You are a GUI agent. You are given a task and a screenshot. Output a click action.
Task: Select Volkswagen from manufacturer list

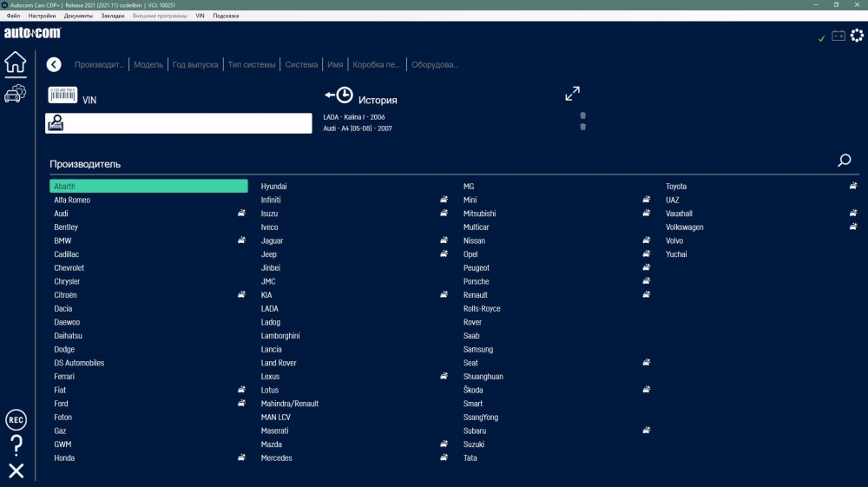point(684,227)
